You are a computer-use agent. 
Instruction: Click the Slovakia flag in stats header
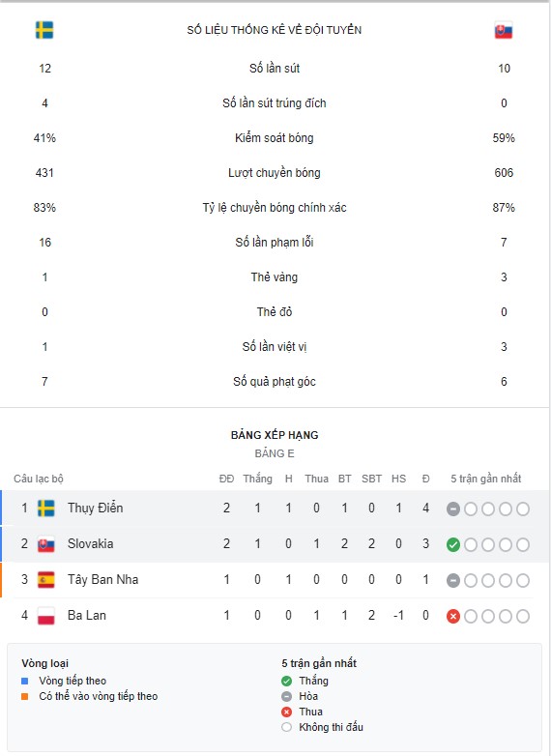click(504, 30)
